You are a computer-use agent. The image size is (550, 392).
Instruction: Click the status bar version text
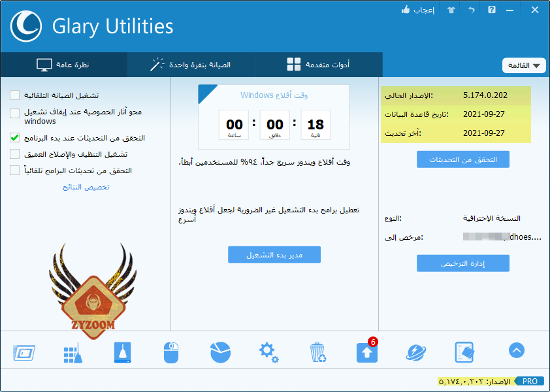474,381
